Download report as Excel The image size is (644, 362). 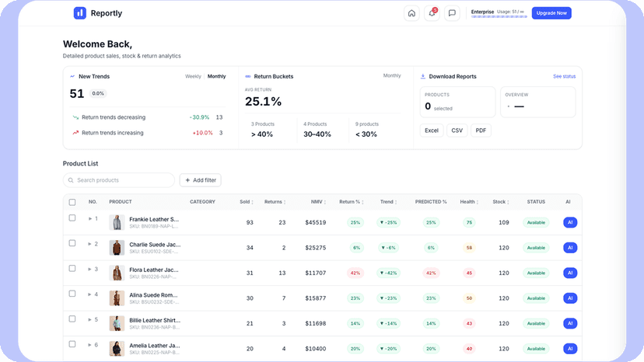point(431,131)
